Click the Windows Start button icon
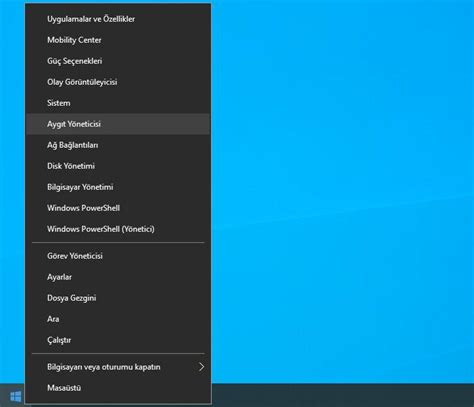 pyautogui.click(x=15, y=396)
